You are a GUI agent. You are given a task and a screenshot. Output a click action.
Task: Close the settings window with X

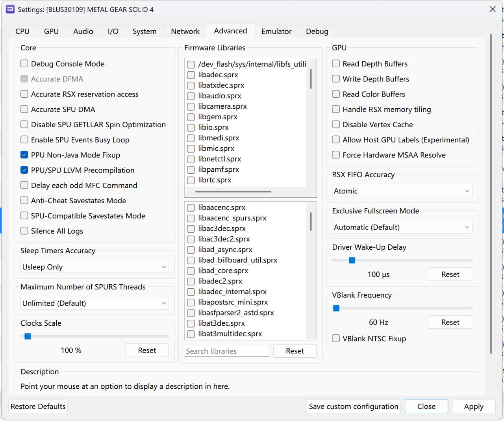(x=493, y=9)
